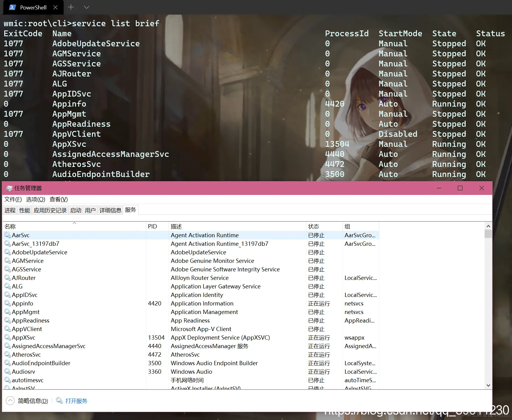Click the scroll up arrow of services list
Viewport: 512px width, 420px height.
488,226
